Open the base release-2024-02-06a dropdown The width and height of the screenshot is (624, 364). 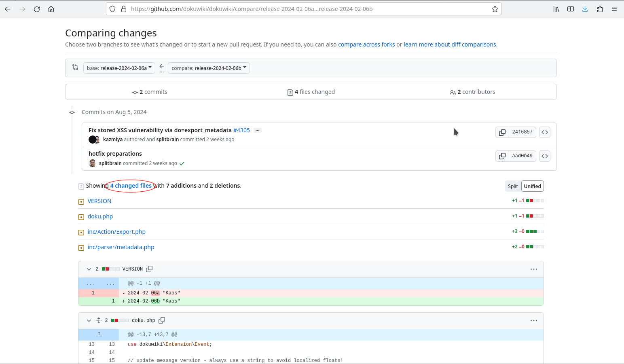pos(119,68)
